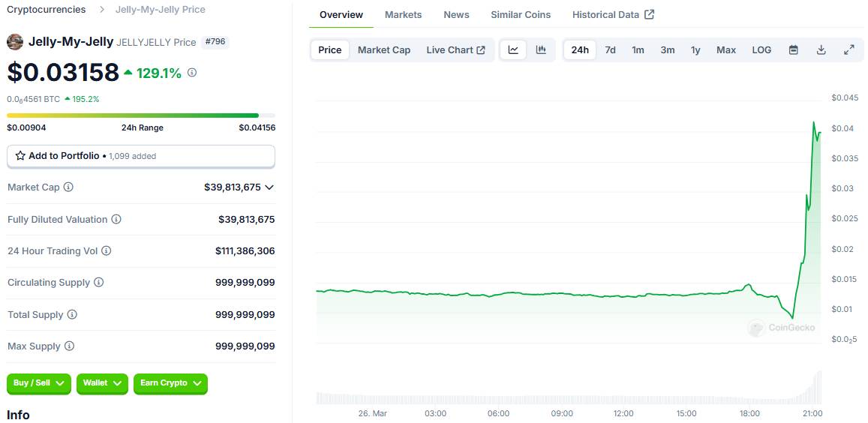This screenshot has height=423, width=868.
Task: Click the #796 rank badge
Action: tap(215, 41)
